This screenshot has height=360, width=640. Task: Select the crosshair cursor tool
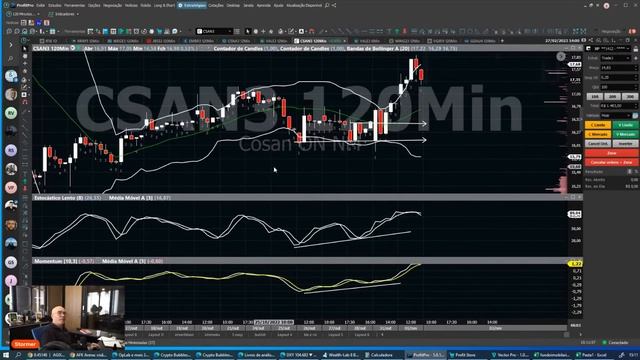[x=263, y=31]
